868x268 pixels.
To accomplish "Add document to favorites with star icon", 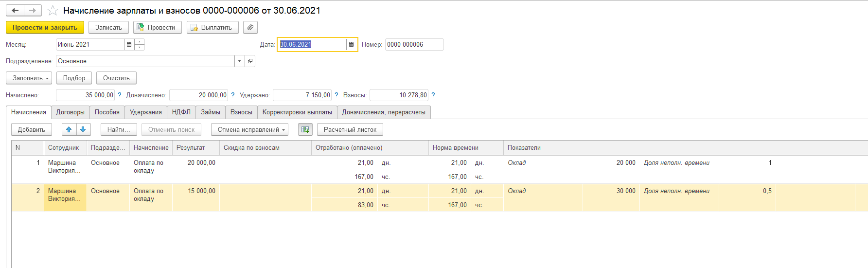I will [x=53, y=11].
